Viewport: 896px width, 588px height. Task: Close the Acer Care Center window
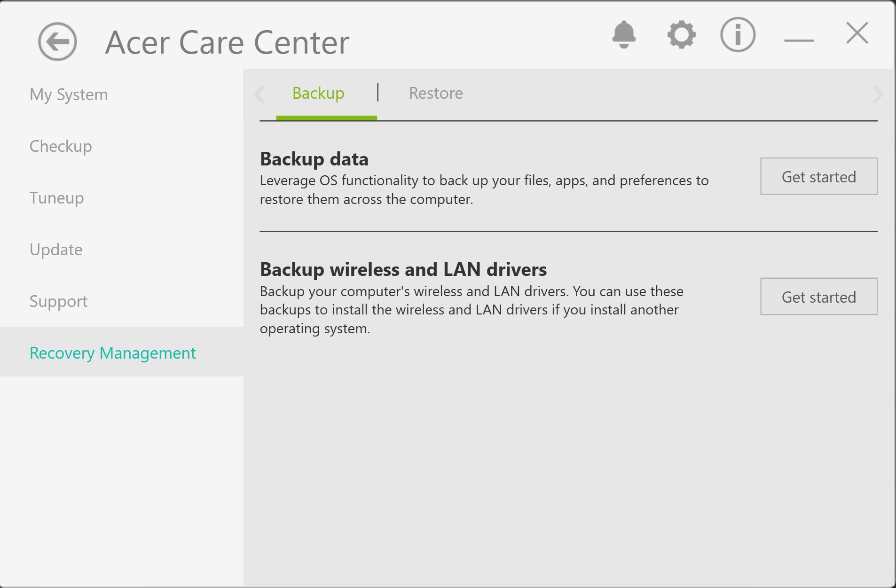857,33
